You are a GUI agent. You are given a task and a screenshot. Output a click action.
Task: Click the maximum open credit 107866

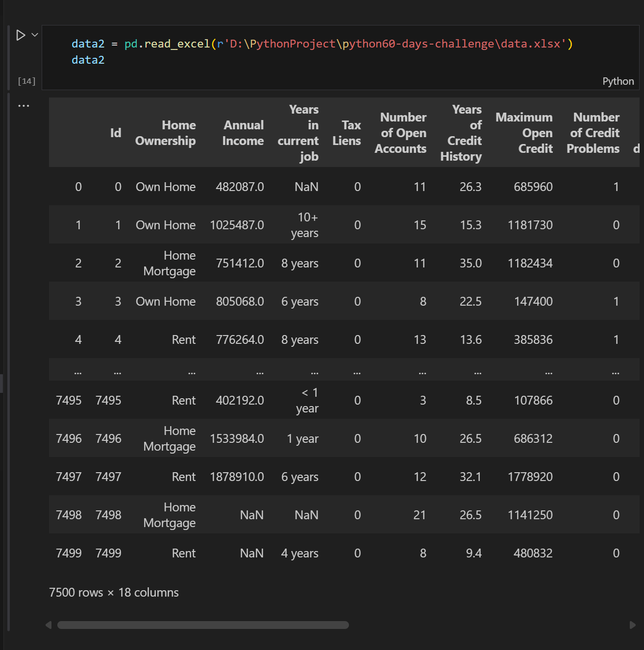point(533,401)
